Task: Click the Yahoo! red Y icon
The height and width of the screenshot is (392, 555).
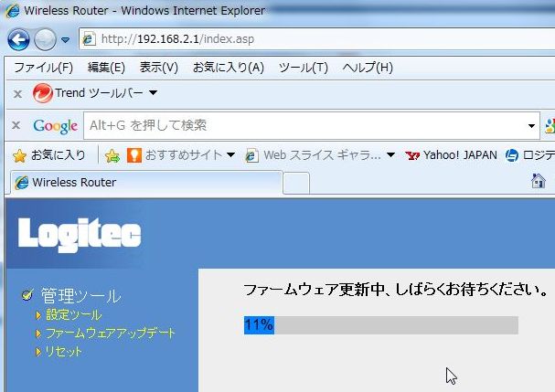Action: [412, 155]
